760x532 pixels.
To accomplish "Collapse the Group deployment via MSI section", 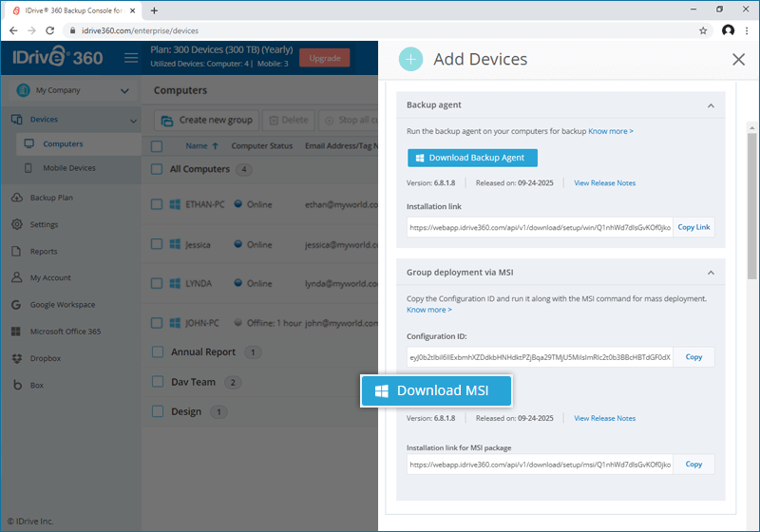I will (x=711, y=273).
